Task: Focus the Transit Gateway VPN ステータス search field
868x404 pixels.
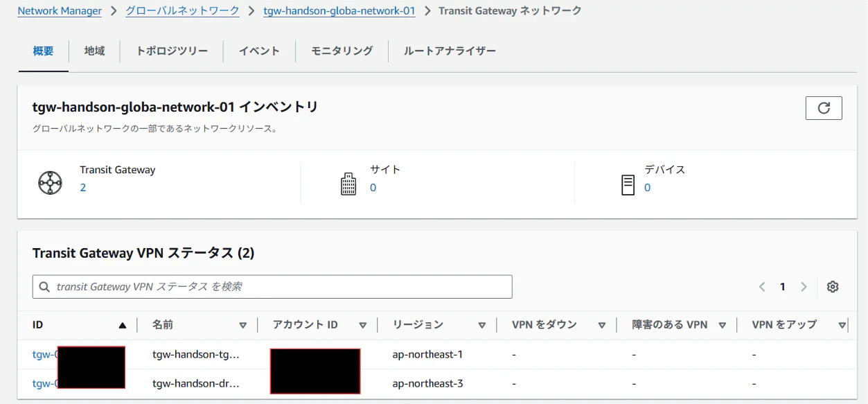Action: (x=272, y=287)
